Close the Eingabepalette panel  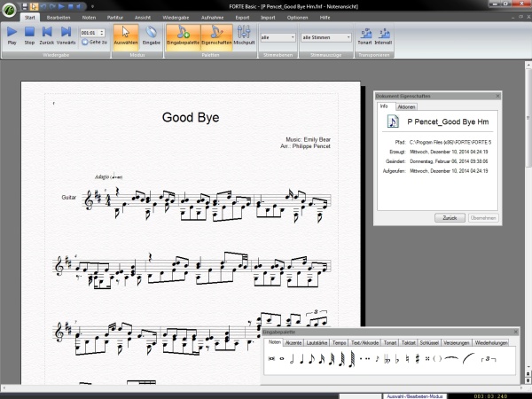(516, 332)
